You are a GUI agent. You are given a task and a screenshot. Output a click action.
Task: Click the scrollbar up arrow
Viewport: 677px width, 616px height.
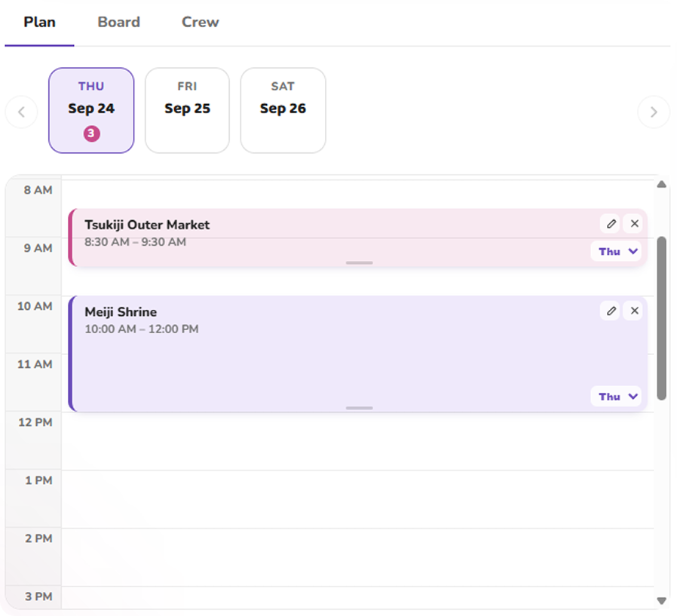(x=661, y=185)
